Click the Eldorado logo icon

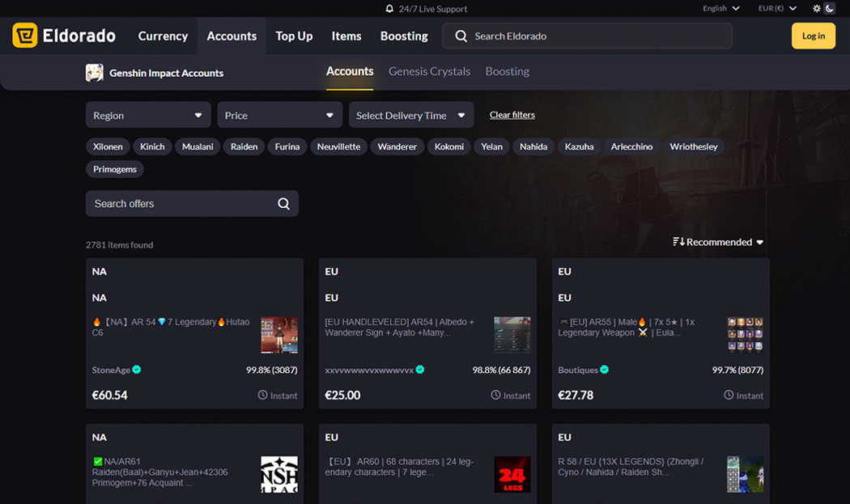point(25,36)
